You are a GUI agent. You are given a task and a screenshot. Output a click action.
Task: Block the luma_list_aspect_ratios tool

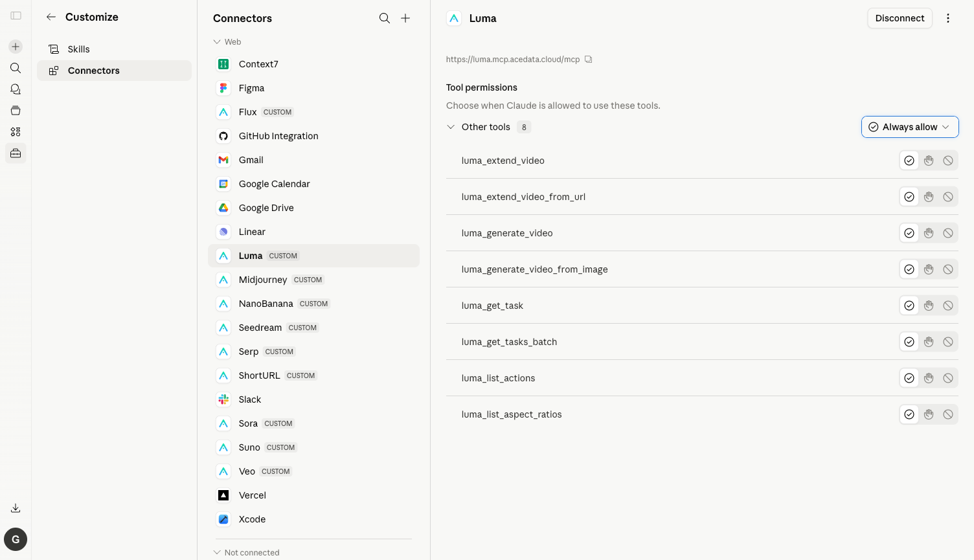(948, 414)
